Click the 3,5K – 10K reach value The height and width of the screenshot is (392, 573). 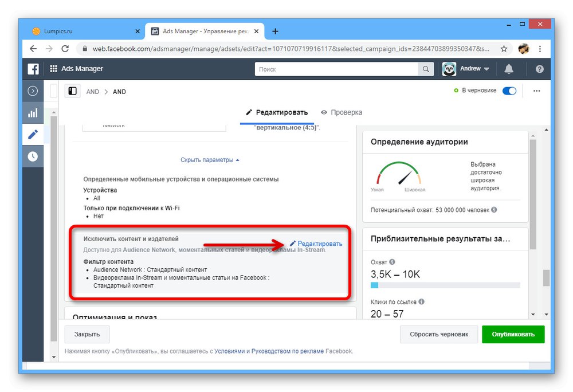pos(395,274)
